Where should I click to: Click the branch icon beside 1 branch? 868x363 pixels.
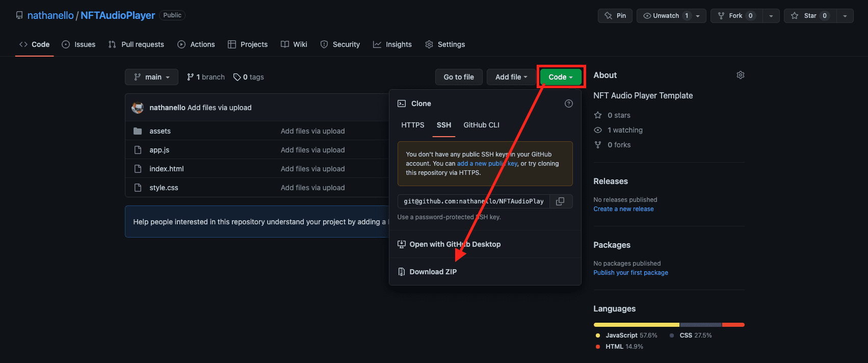[190, 77]
